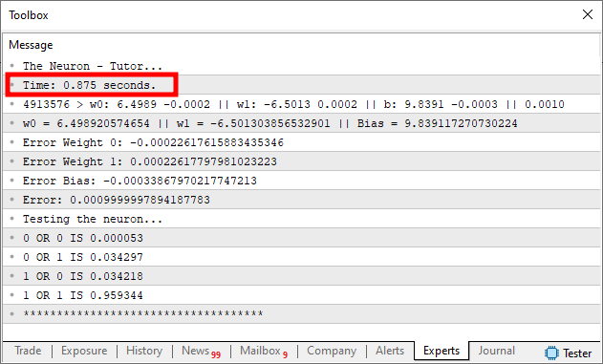Open the Alerts tab
603x364 pixels.
pos(390,351)
